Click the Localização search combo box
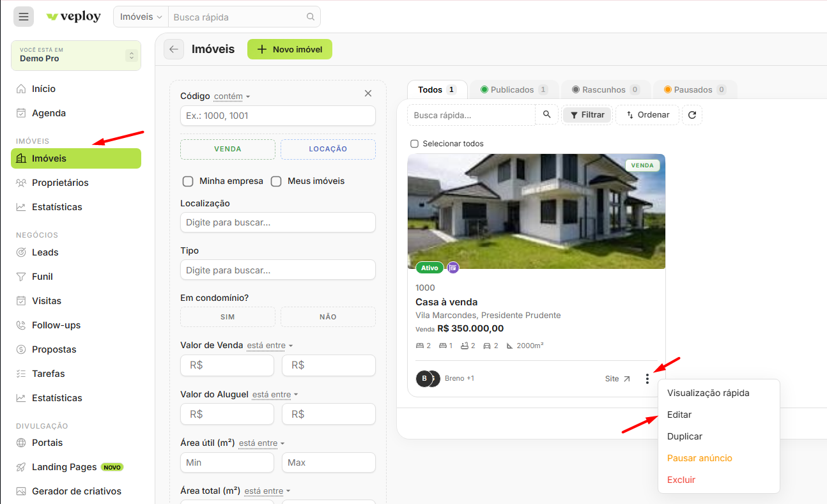This screenshot has height=504, width=827. coord(278,222)
